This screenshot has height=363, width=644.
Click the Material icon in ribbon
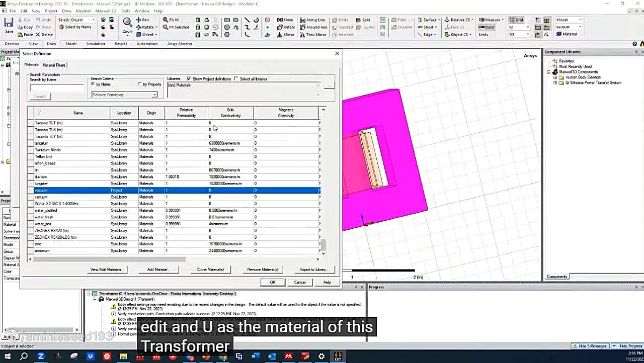tap(567, 34)
